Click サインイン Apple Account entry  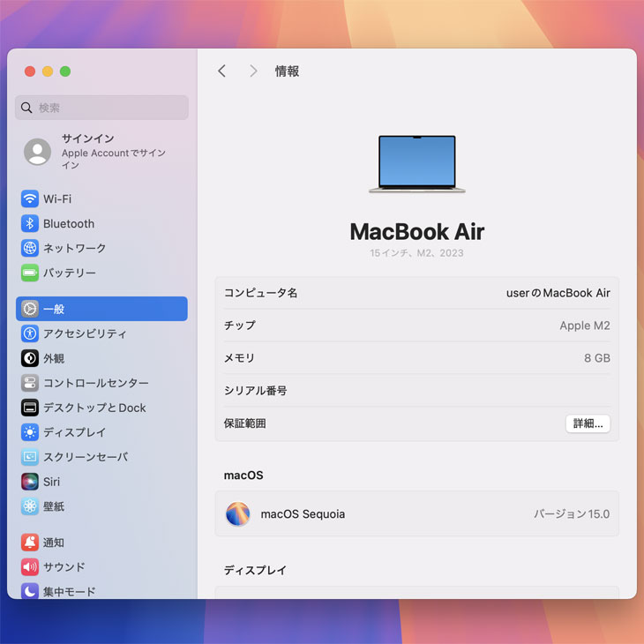101,152
